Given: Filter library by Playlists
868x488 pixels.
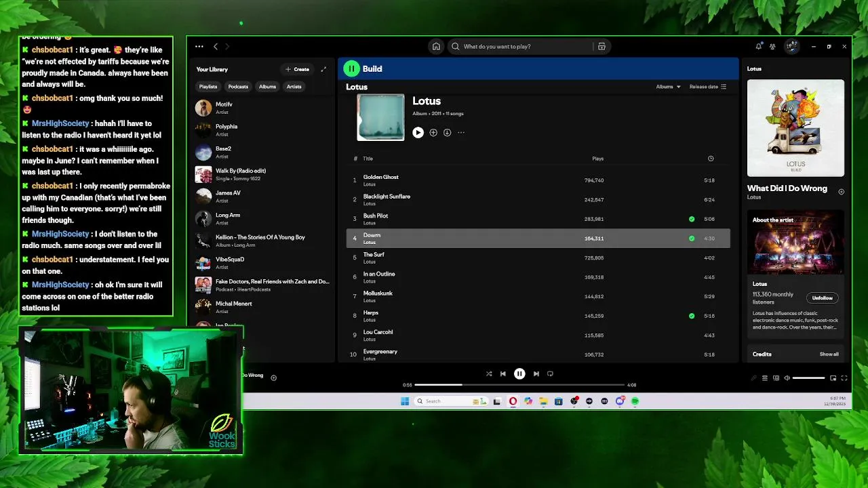Looking at the screenshot, I should point(208,87).
